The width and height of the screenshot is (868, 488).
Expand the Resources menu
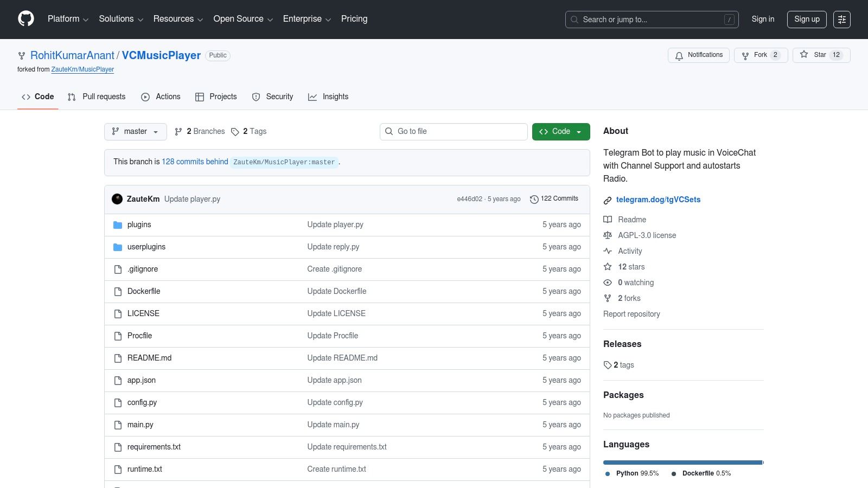coord(178,19)
